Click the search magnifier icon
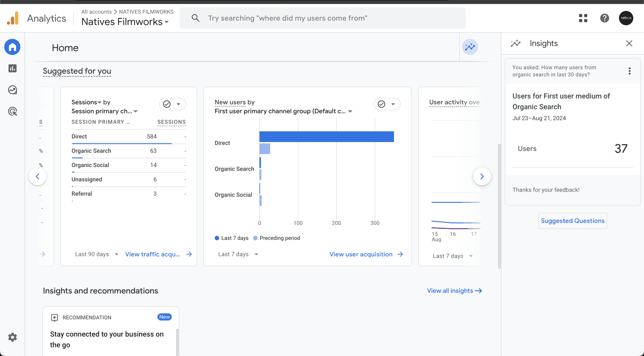644x356 pixels. pyautogui.click(x=195, y=18)
